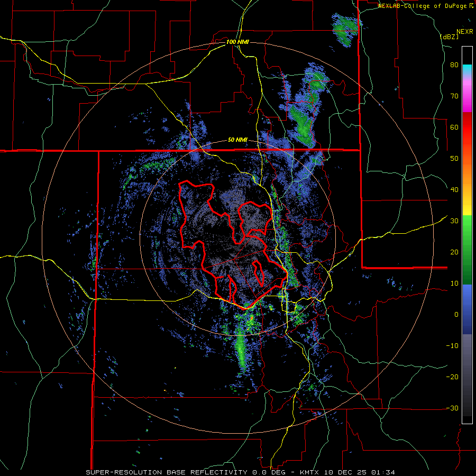Click the 80 value on the dBZ scale
Viewport: 476px width, 476px height.
(454, 65)
